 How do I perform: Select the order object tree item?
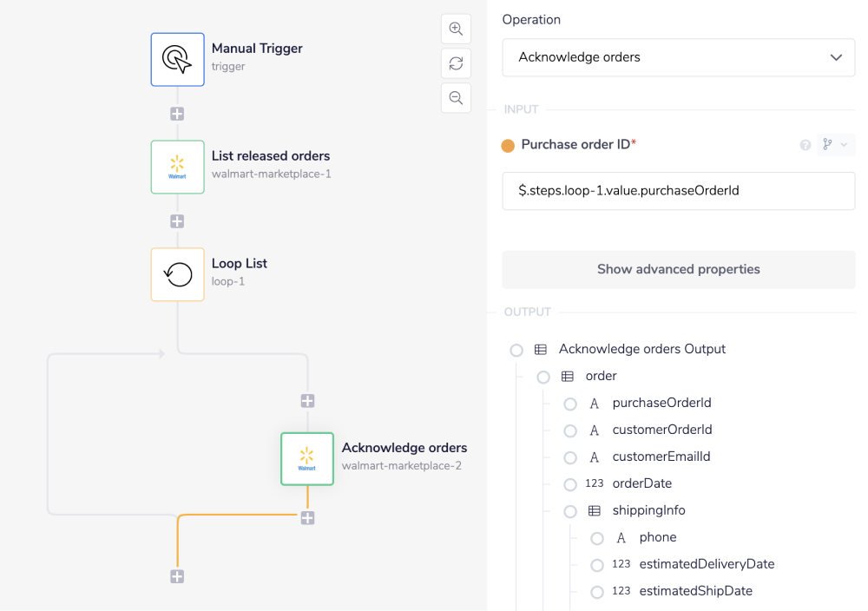[x=601, y=376]
